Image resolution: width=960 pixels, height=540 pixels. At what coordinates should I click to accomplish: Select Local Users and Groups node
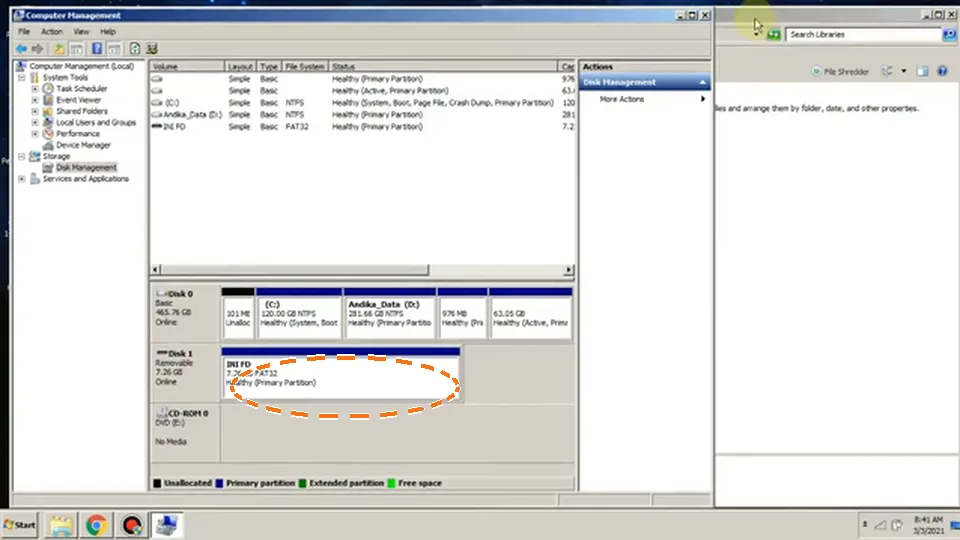coord(96,122)
